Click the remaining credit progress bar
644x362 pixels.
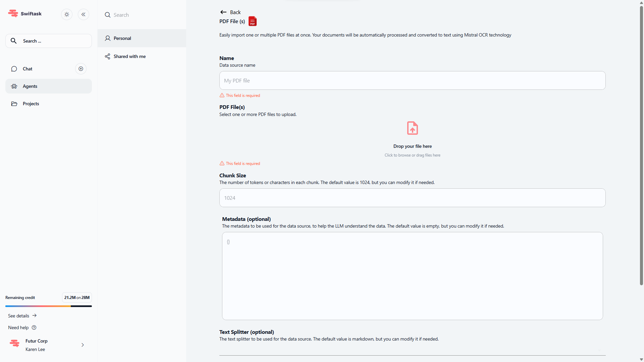[x=48, y=306]
